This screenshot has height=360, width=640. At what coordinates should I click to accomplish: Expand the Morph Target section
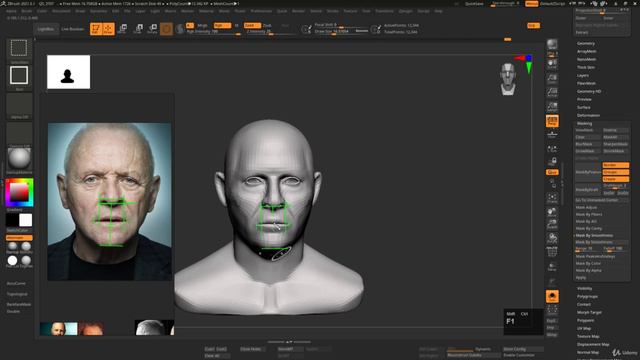point(589,312)
